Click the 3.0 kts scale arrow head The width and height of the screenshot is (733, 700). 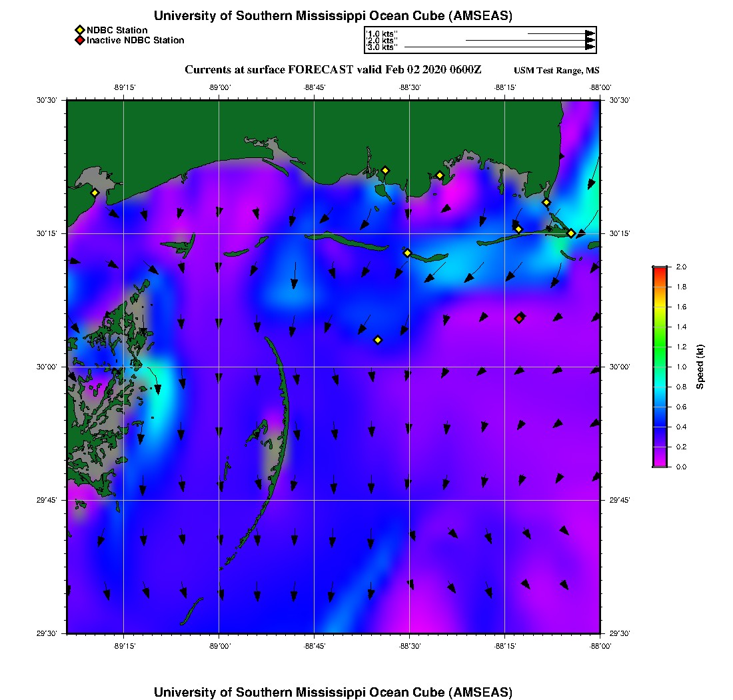(x=590, y=47)
